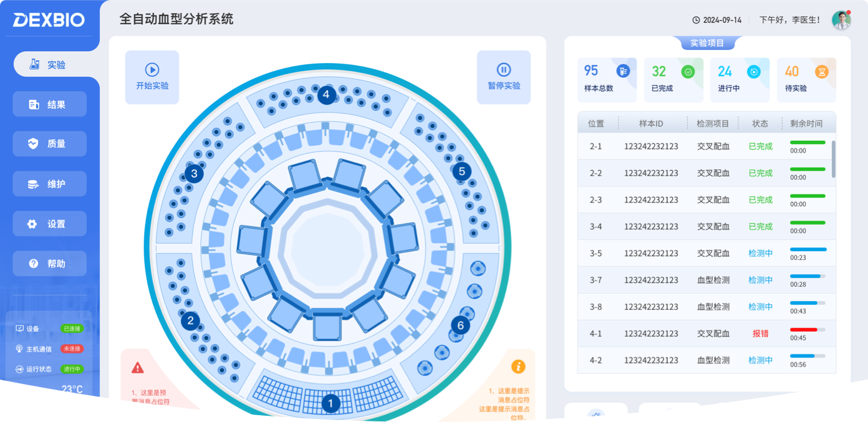Click the in-progress icon beside 24

pyautogui.click(x=754, y=72)
